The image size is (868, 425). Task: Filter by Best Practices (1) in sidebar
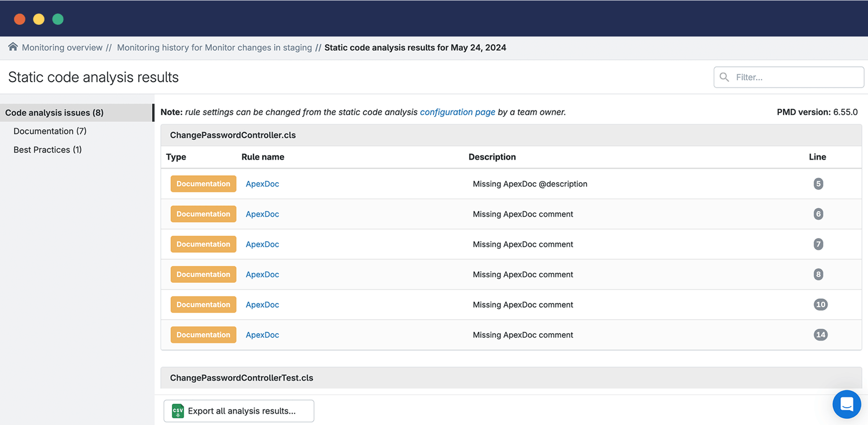(47, 150)
